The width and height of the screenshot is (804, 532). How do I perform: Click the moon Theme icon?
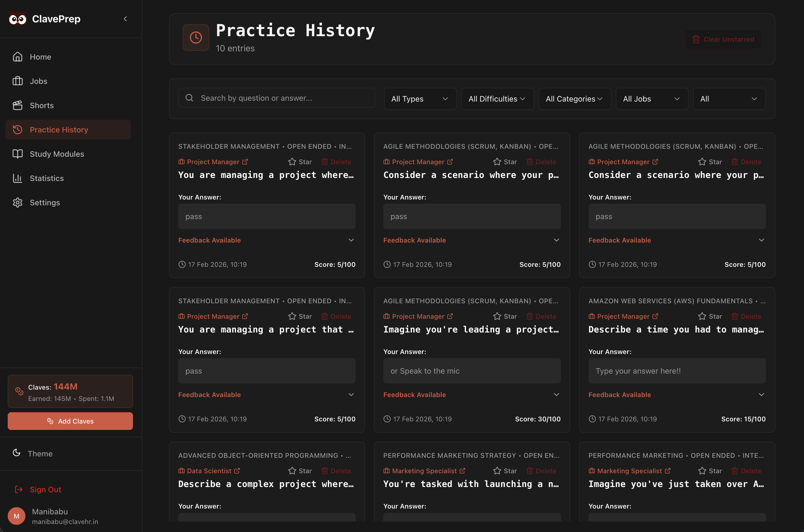[16, 453]
